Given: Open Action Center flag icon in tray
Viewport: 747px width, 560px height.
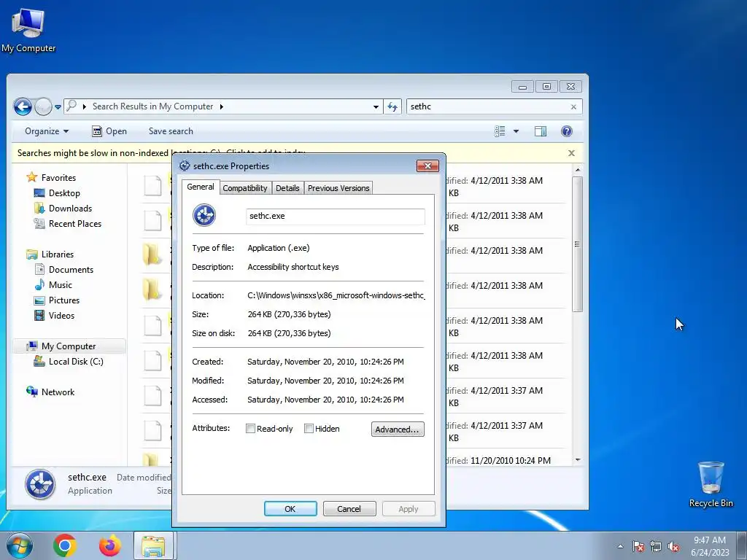Looking at the screenshot, I should (638, 546).
